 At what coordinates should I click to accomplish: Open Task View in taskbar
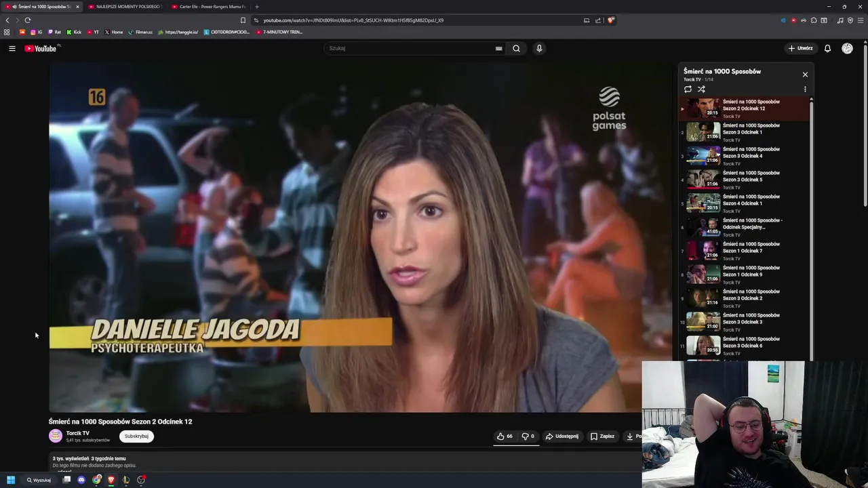66,480
